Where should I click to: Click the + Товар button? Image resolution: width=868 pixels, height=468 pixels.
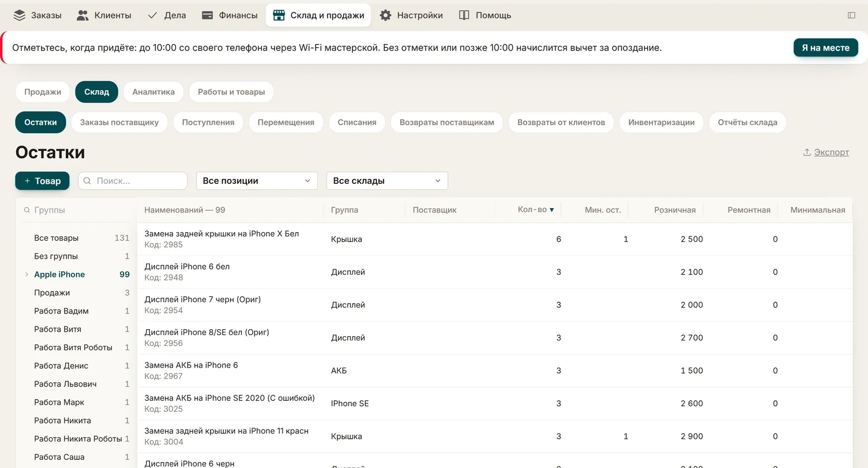click(x=42, y=181)
